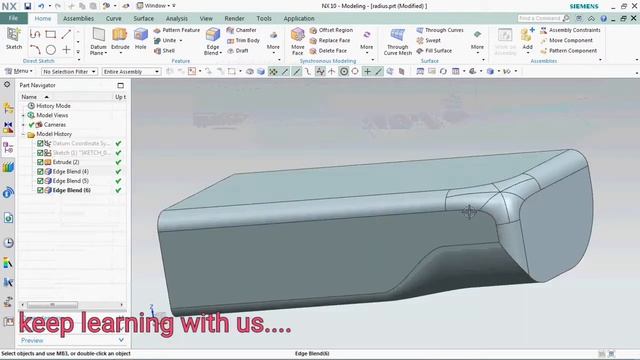This screenshot has height=360, width=640.
Task: Click the Through Curve Mesh icon
Action: click(x=398, y=41)
